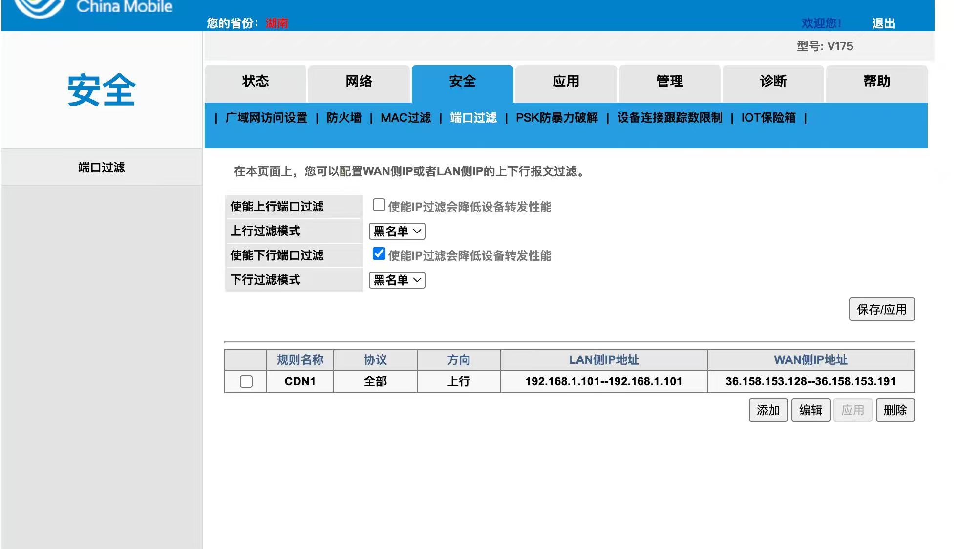This screenshot has height=549, width=980.
Task: Open MAC过滤 submenu link
Action: [405, 118]
